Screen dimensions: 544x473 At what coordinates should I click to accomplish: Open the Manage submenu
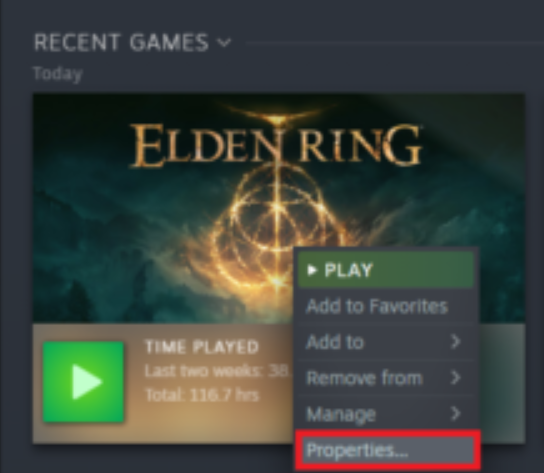(x=386, y=413)
